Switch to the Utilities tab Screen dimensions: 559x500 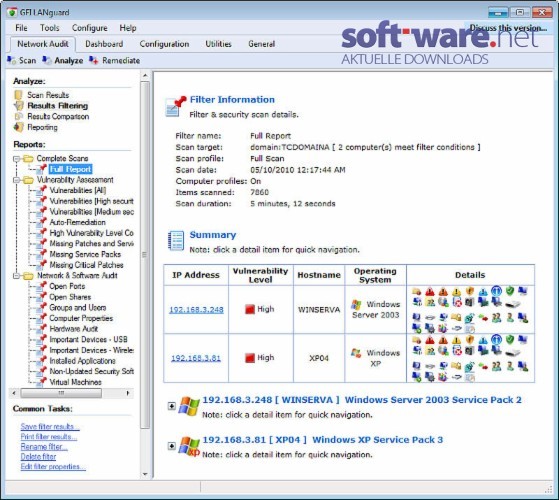point(218,44)
